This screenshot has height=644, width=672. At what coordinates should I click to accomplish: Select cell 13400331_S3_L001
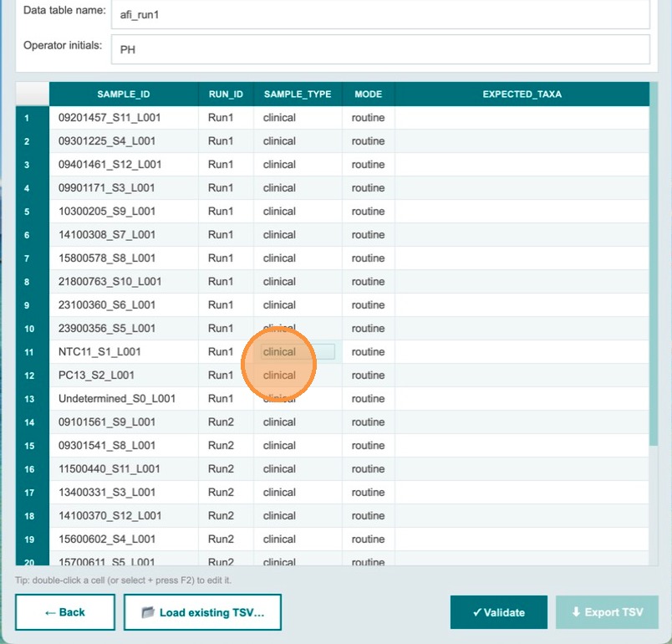(x=124, y=493)
